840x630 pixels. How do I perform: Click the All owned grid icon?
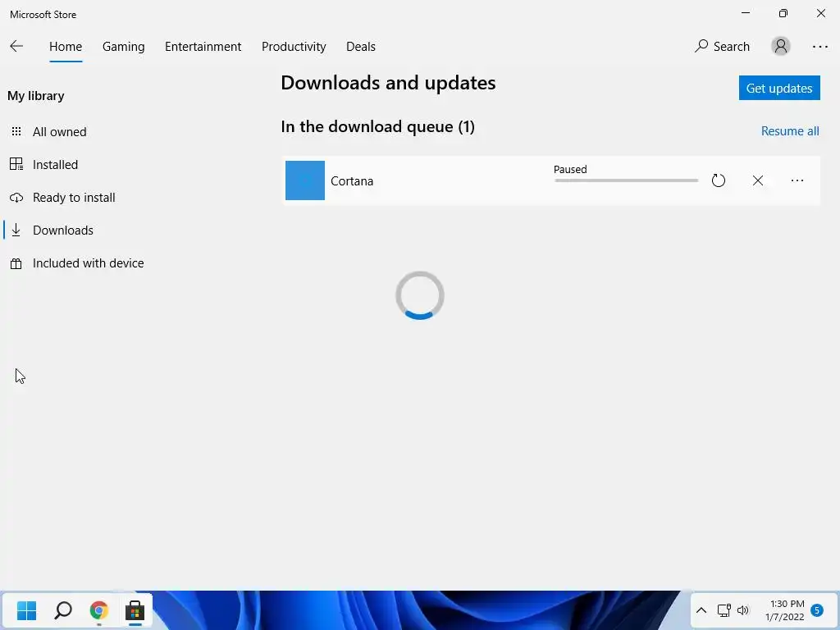16,132
